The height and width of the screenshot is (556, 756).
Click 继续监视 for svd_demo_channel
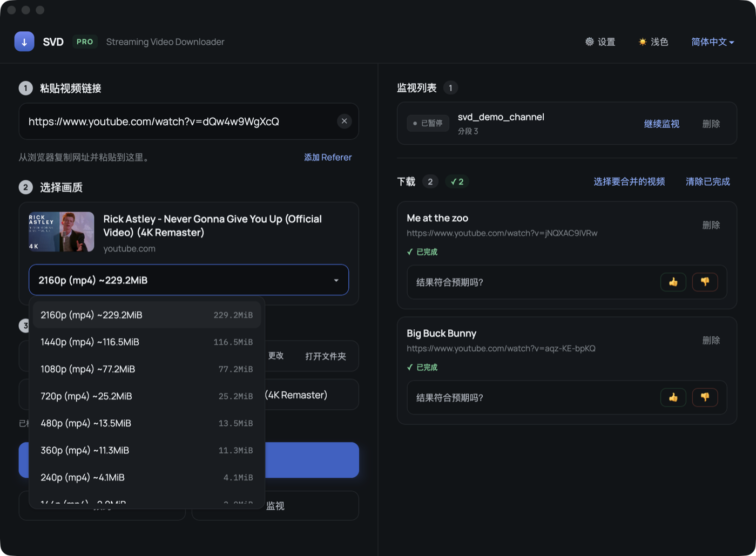tap(661, 124)
